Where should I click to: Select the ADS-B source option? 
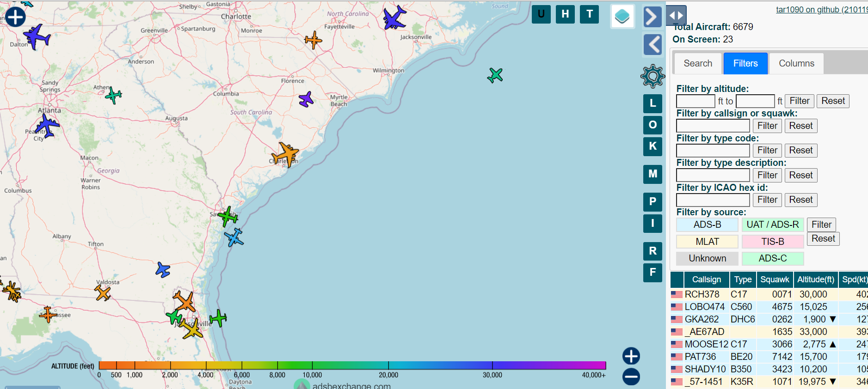tap(707, 225)
